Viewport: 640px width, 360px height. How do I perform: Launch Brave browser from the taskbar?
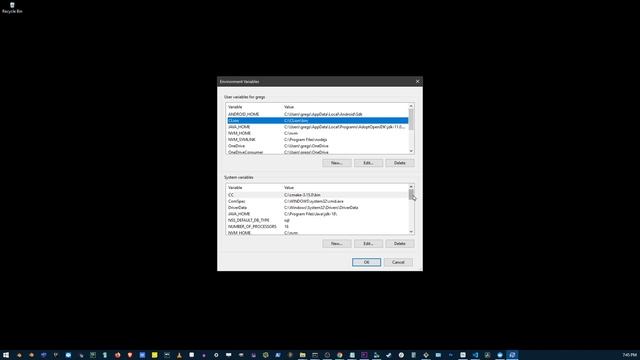[x=130, y=355]
